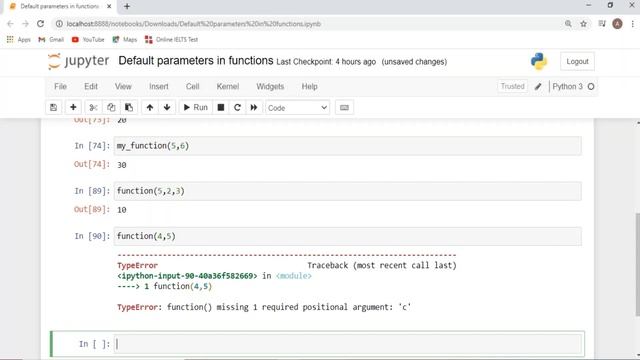Reload the browser page
The height and width of the screenshot is (360, 640).
(40, 24)
